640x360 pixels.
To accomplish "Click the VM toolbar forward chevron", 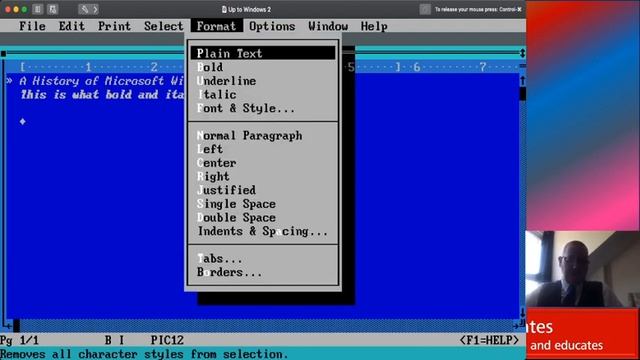I will click(95, 9).
